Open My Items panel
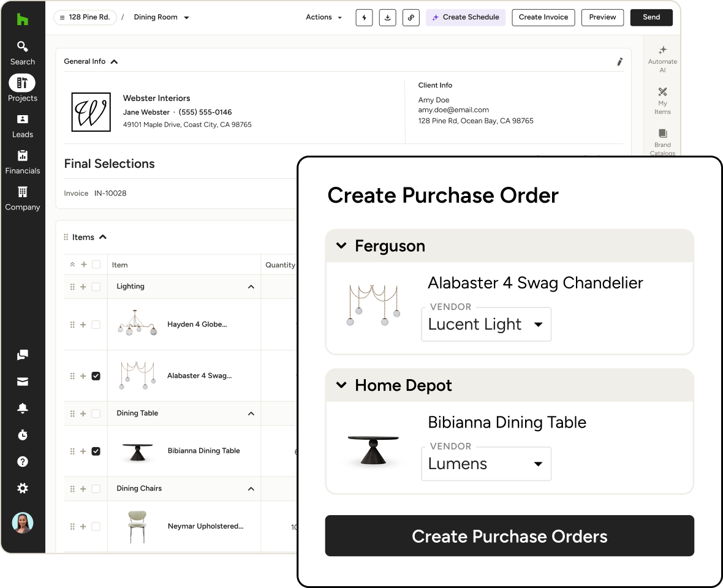The image size is (723, 588). click(x=662, y=101)
